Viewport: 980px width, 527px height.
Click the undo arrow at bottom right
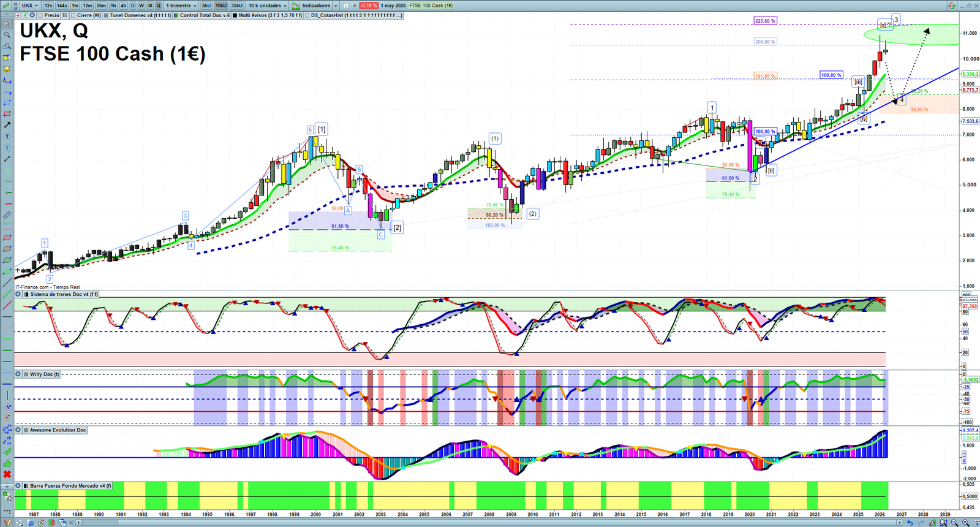pyautogui.click(x=910, y=523)
